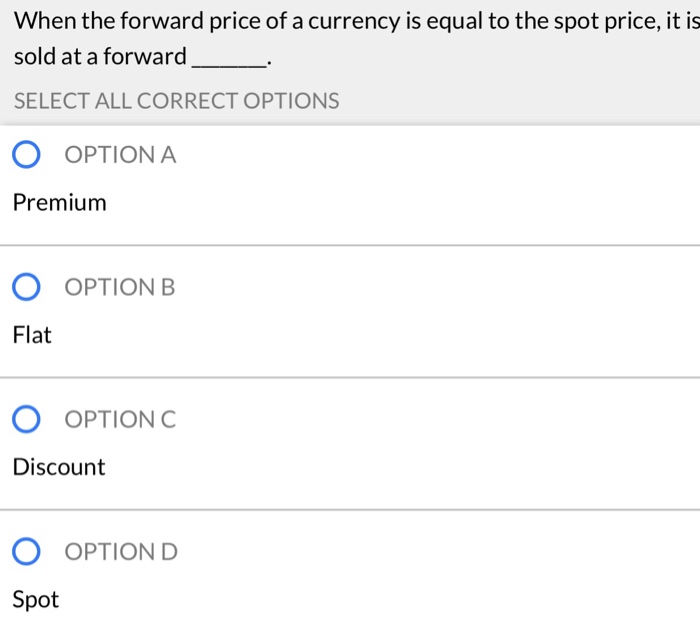
Task: Mark the Option C radio button
Action: tap(27, 420)
